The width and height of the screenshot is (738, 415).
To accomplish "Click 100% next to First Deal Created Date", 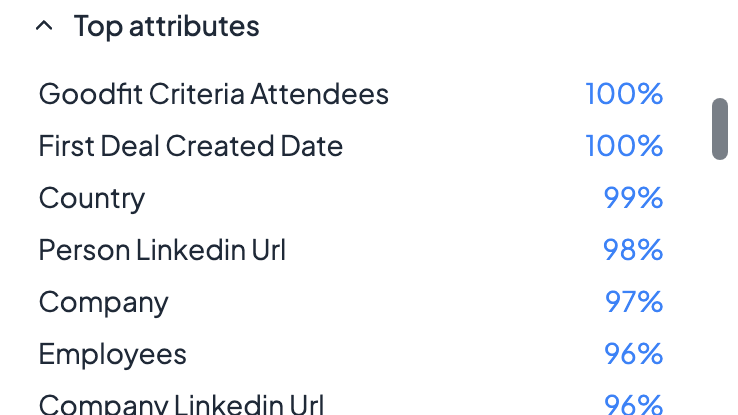I will tap(624, 146).
